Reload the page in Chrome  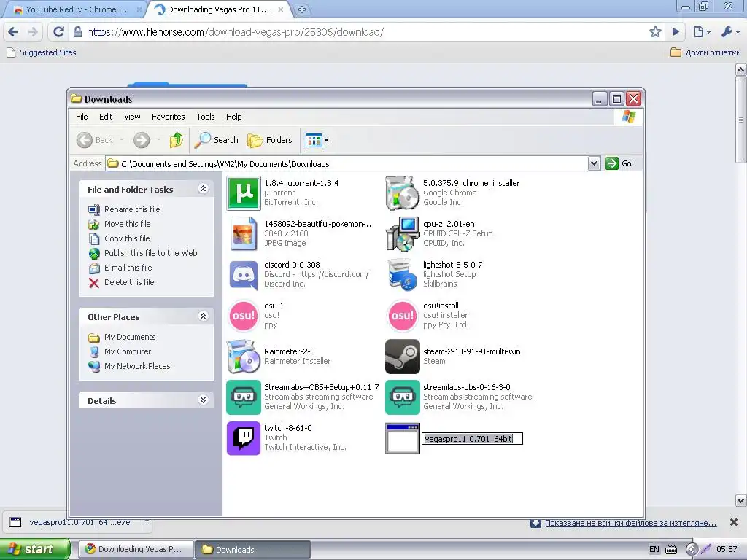coord(58,32)
